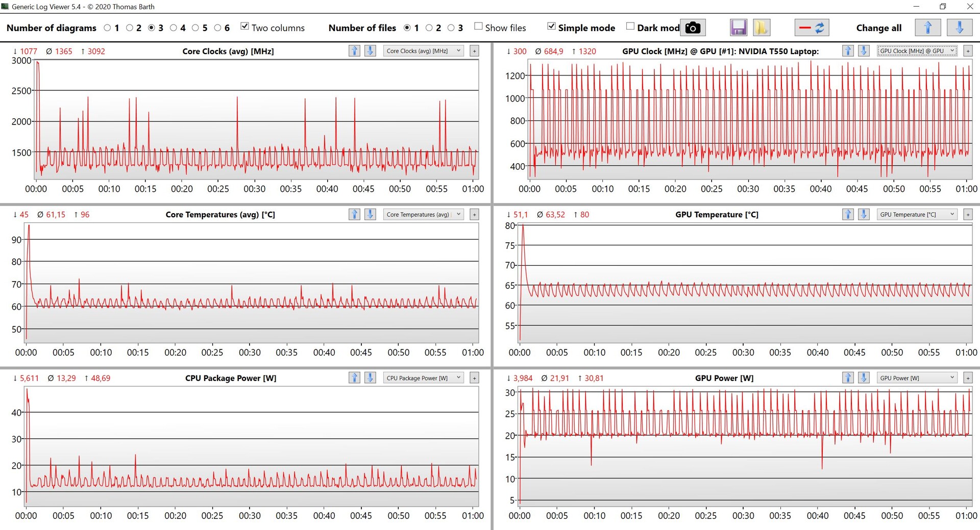Click down arrow for GPU Power diagram
The width and height of the screenshot is (980, 530).
(x=864, y=377)
